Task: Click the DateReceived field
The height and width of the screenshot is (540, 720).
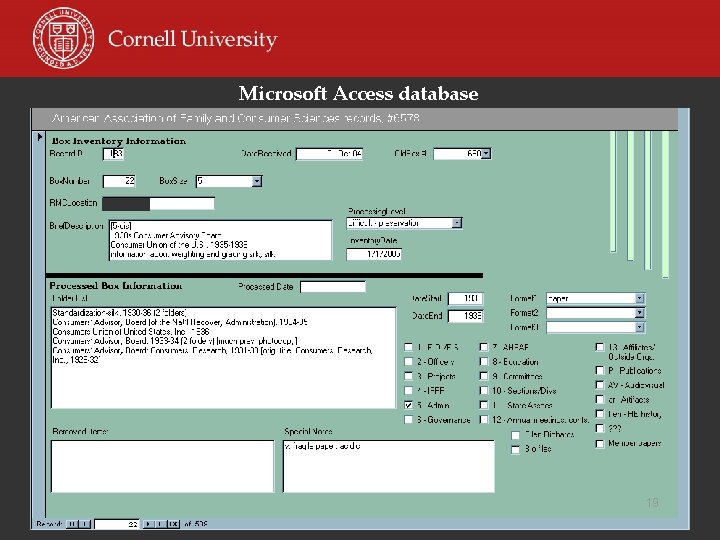Action: (x=329, y=153)
